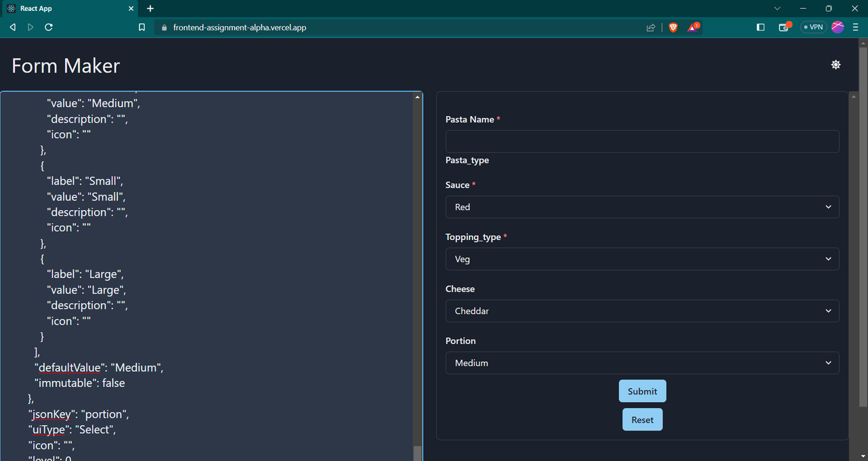The height and width of the screenshot is (461, 868).
Task: Click the "jsonKey": "portion" line
Action: point(78,414)
